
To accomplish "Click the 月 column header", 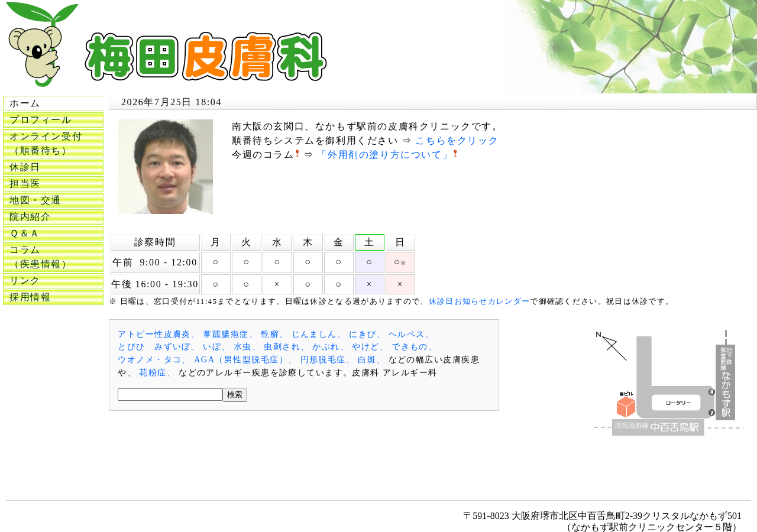I will (x=216, y=242).
